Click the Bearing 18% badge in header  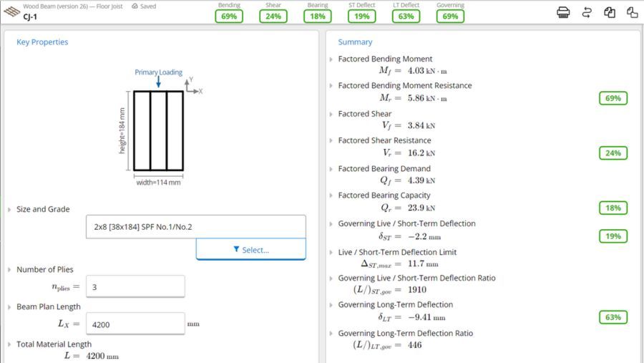[318, 16]
